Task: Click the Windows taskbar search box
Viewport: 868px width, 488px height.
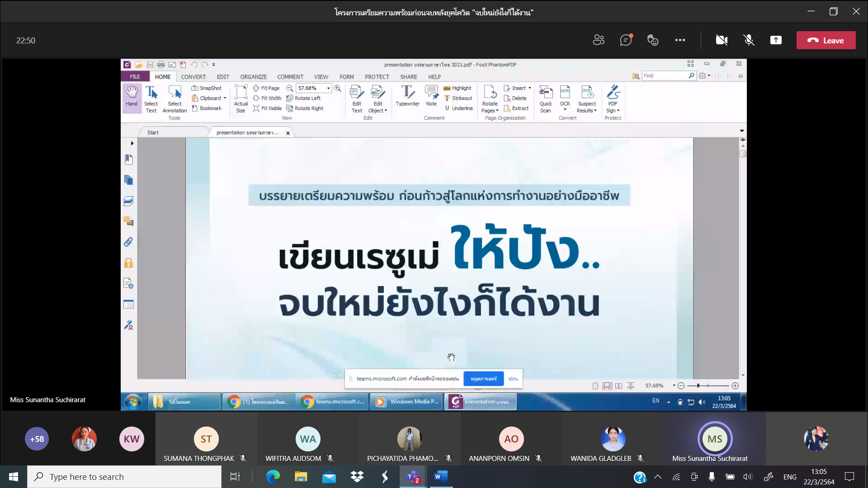Action: click(124, 477)
